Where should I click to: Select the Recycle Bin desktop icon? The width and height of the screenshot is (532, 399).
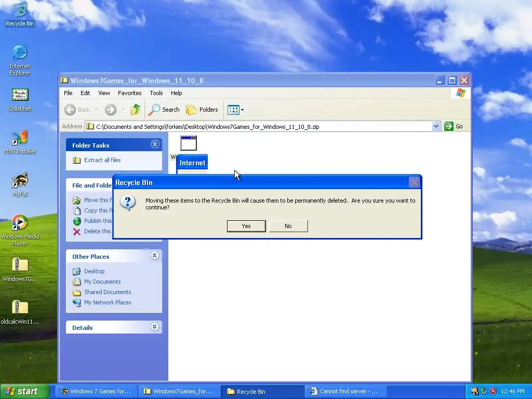coord(20,14)
